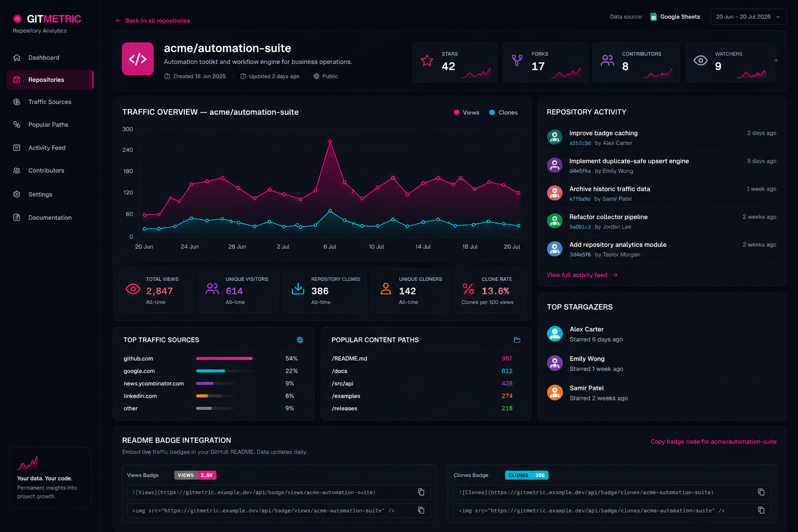The image size is (798, 532).
Task: Click the Updated 2 days ago label
Action: [270, 76]
